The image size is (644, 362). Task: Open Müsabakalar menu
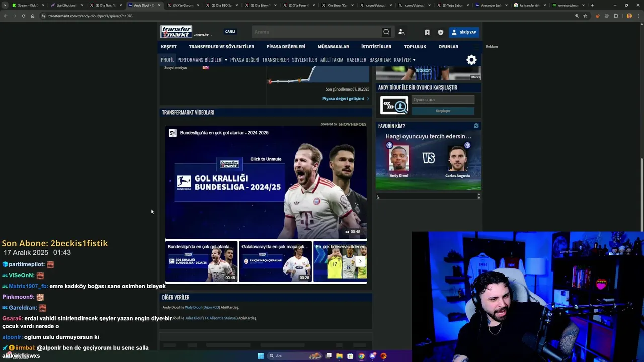pos(333,47)
